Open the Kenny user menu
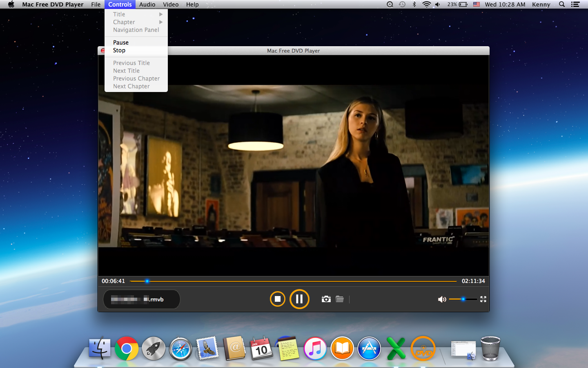Viewport: 588px width, 368px height. click(x=541, y=4)
